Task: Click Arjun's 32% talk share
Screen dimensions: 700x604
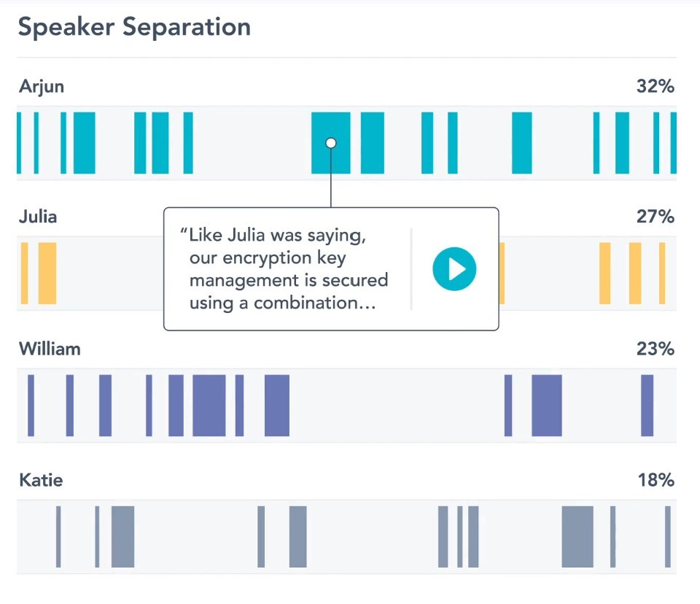Action: (655, 87)
